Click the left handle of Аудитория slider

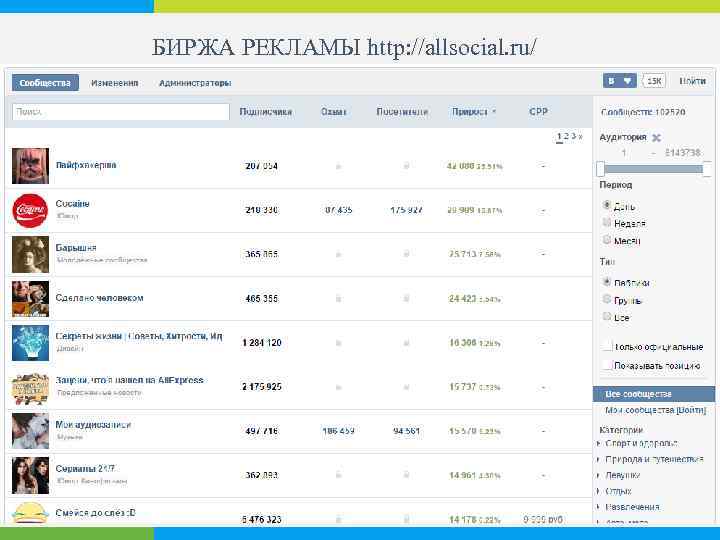click(601, 169)
